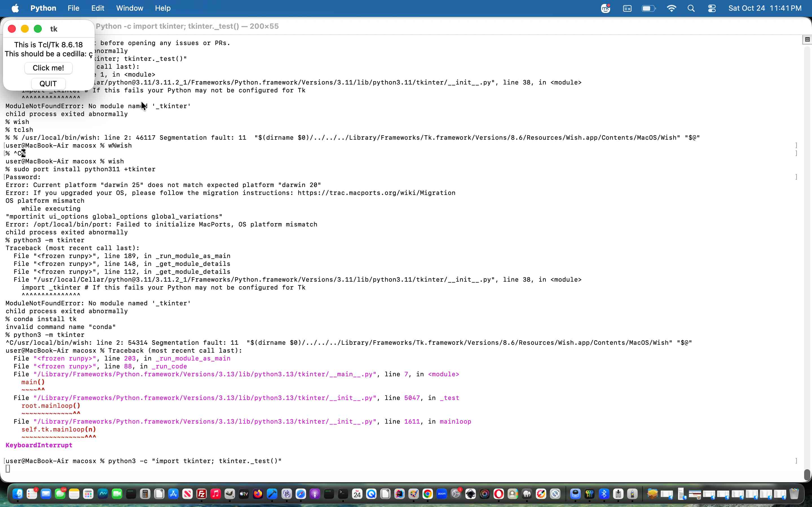
Task: Open the Python menu in the menu bar
Action: (43, 8)
